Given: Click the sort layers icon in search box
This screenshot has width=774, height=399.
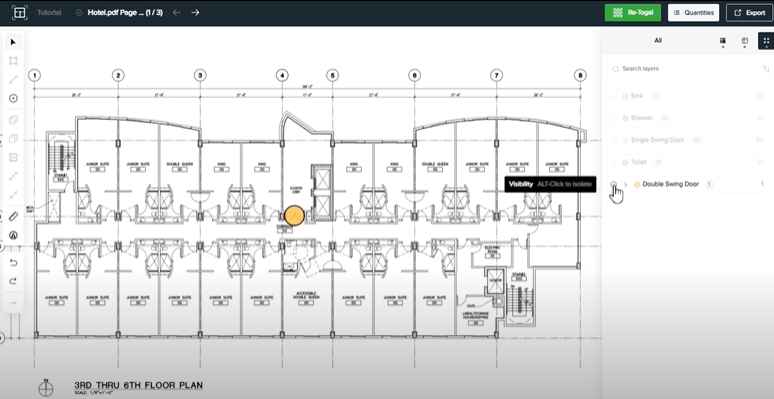Looking at the screenshot, I should coord(766,69).
